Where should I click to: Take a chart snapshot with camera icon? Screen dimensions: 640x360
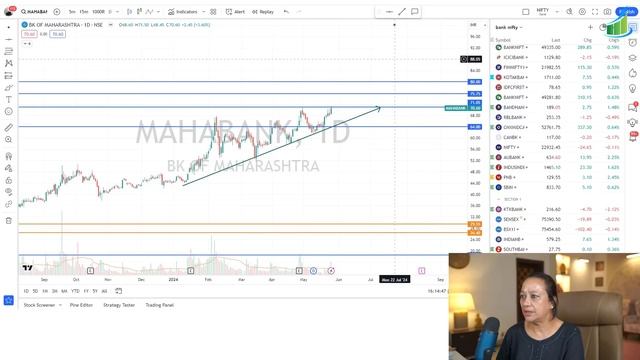tap(607, 12)
